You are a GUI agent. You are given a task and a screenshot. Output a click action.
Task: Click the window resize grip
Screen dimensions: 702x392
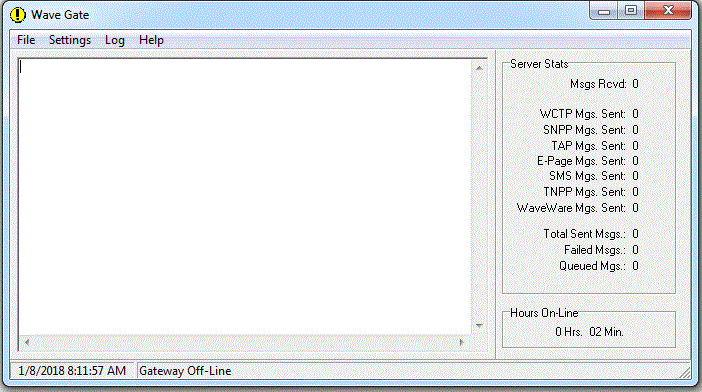[x=685, y=372]
